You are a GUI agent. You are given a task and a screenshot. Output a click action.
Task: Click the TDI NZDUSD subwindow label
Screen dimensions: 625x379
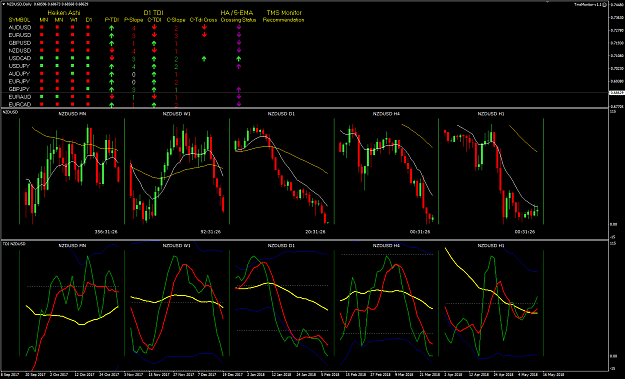14,244
